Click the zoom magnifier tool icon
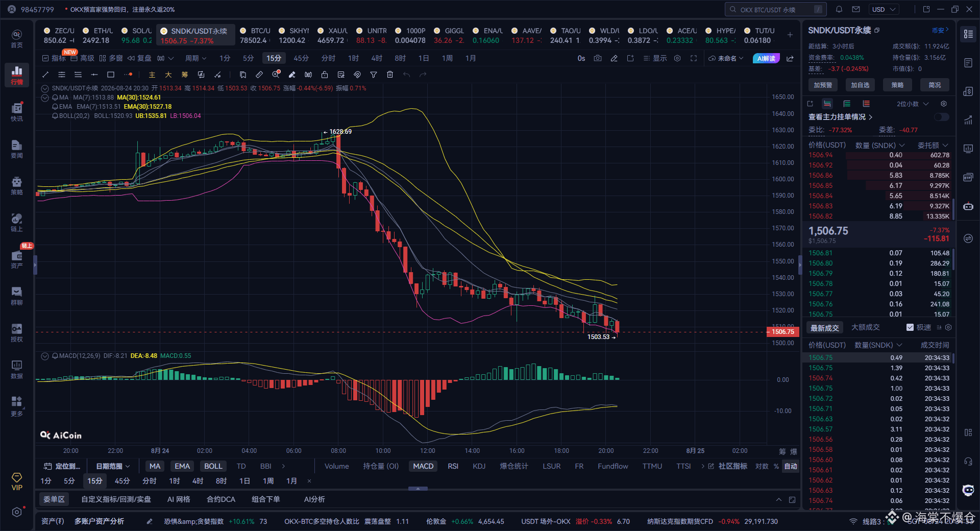Image resolution: width=980 pixels, height=531 pixels. pyautogui.click(x=276, y=75)
